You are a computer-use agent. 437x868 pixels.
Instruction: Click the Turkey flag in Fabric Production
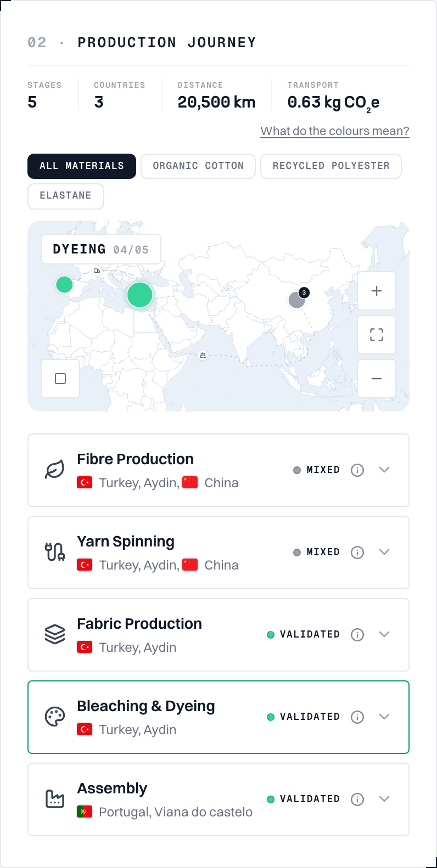click(85, 647)
